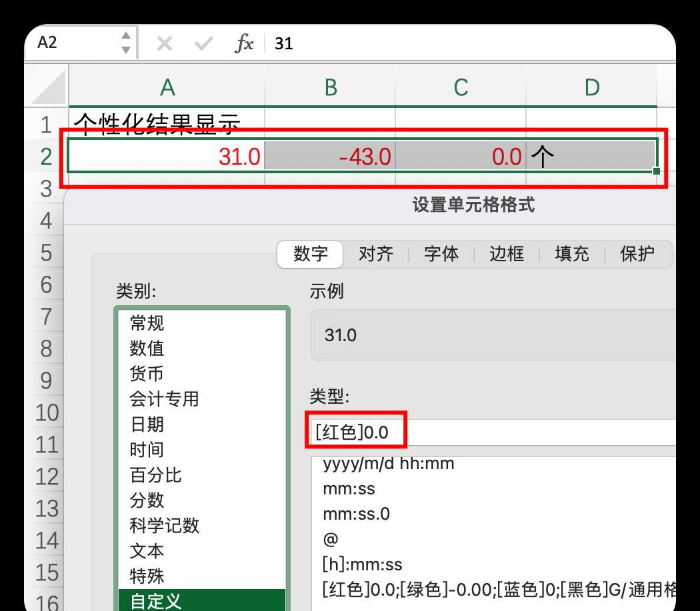Click the formula bar confirm checkmark icon
This screenshot has width=700, height=611.
coord(203,44)
